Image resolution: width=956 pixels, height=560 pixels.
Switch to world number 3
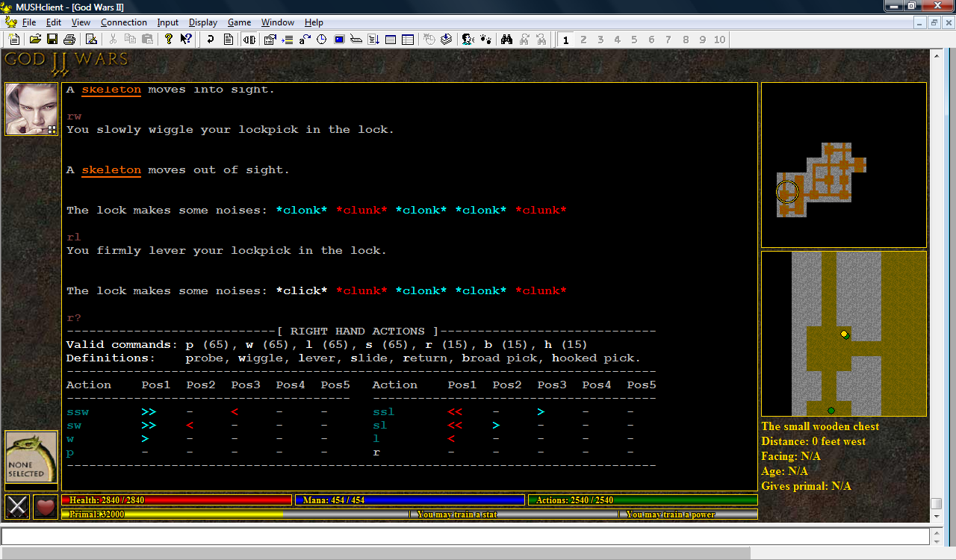[600, 40]
